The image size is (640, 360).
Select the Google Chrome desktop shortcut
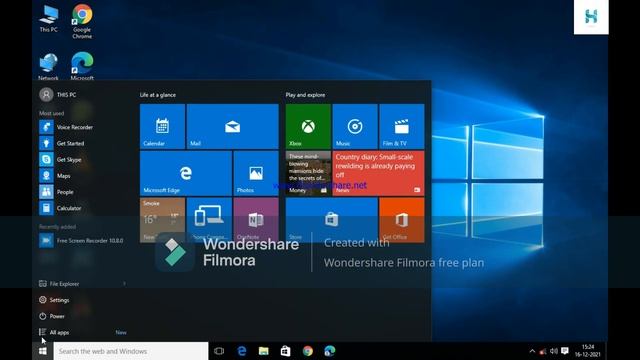(x=82, y=21)
